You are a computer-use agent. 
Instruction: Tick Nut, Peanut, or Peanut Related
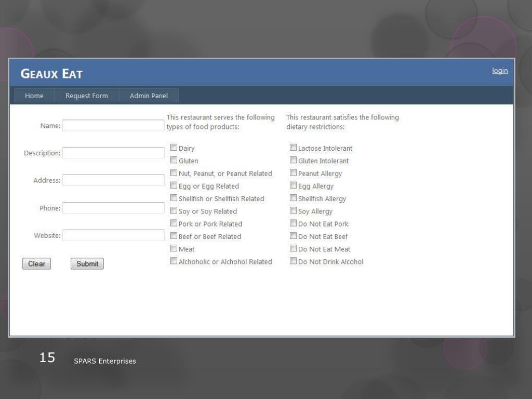(x=174, y=172)
